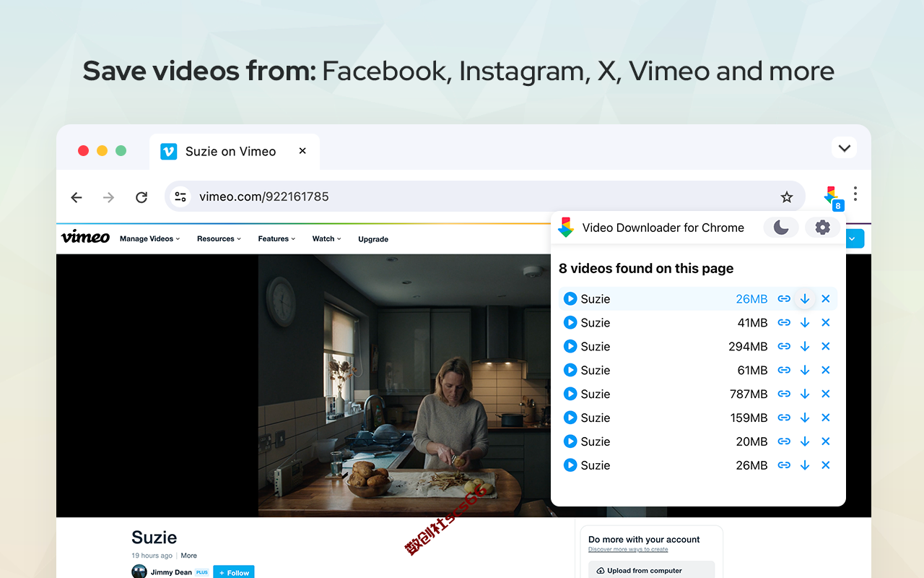Screen dimensions: 924x578
Task: Remove the 61MB Suzie entry
Action: 826,371
